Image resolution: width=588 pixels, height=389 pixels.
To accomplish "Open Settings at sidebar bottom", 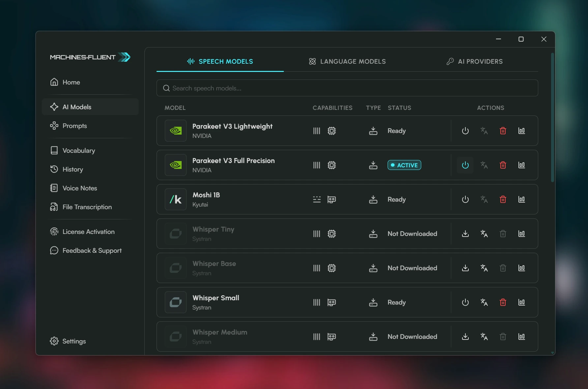I will point(90,341).
